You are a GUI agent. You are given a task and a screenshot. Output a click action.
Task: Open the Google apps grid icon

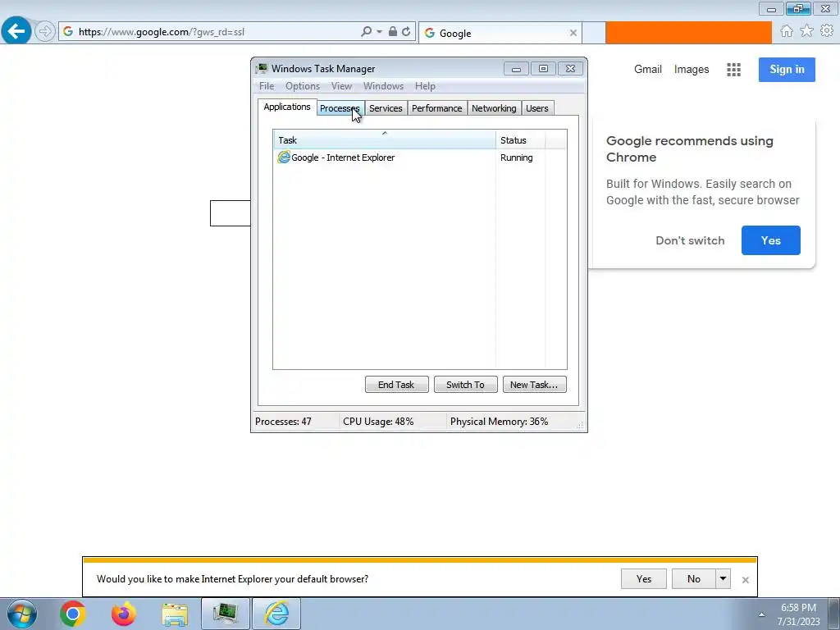pyautogui.click(x=734, y=70)
